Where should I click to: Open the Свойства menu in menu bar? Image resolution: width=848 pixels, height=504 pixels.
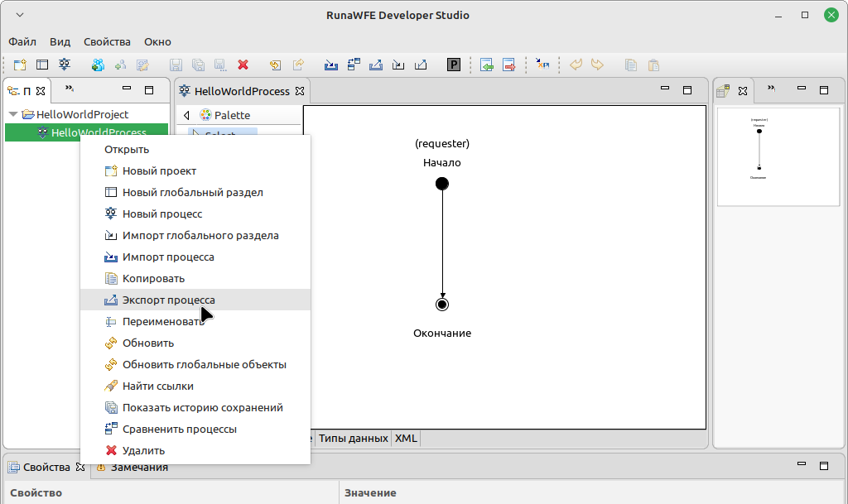coord(107,41)
